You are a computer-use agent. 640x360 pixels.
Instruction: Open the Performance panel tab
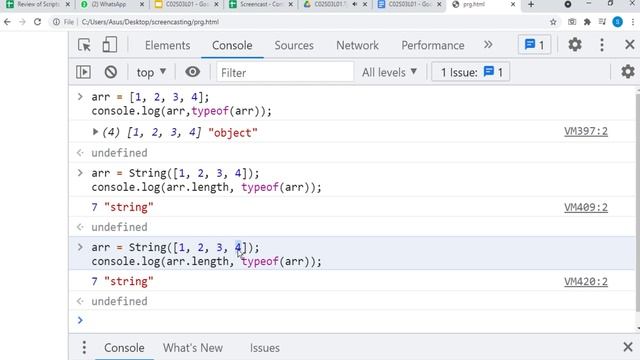pyautogui.click(x=433, y=45)
